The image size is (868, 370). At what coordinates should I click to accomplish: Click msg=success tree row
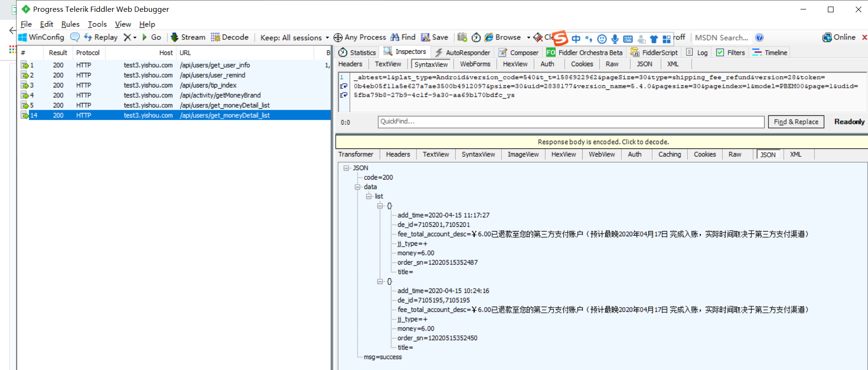coord(383,357)
